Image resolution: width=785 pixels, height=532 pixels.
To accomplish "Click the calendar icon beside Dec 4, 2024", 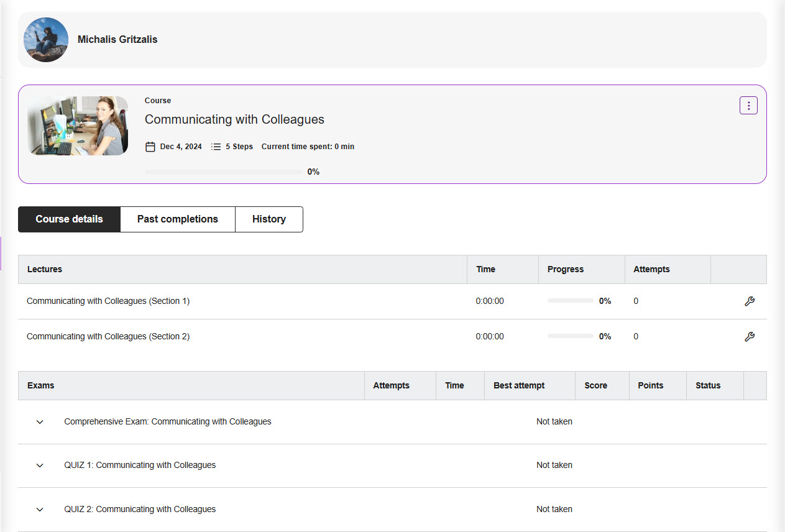I will point(150,147).
